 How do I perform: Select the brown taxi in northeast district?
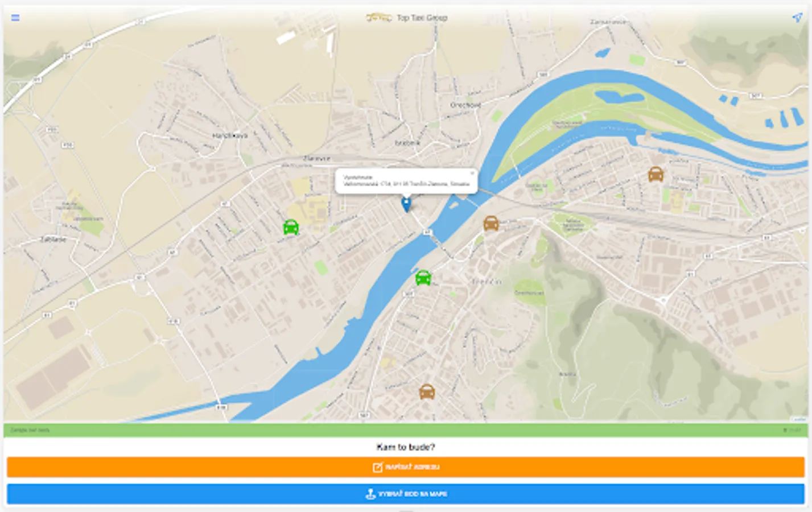point(656,174)
